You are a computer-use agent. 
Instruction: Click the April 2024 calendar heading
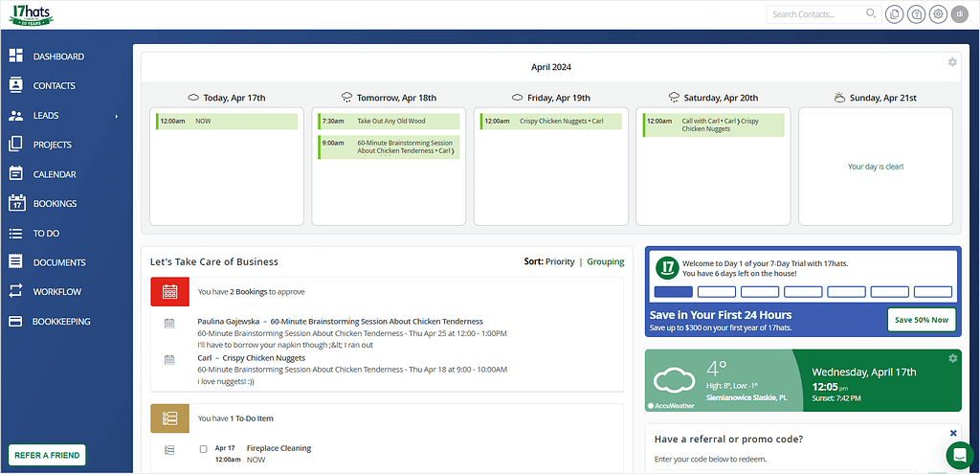[x=551, y=67]
